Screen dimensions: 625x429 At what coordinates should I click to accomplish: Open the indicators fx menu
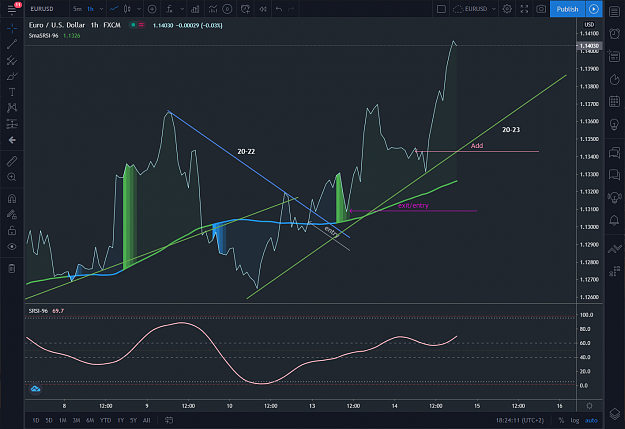170,9
